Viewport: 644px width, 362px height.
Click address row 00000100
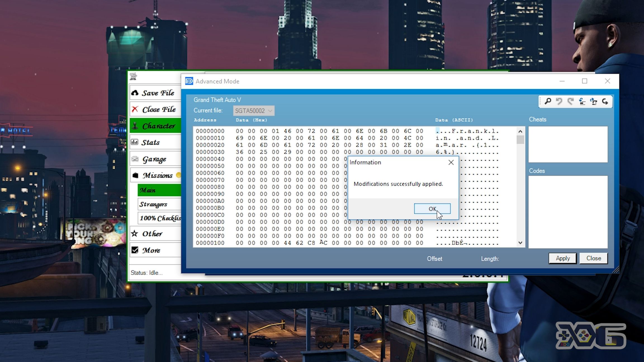click(x=210, y=243)
